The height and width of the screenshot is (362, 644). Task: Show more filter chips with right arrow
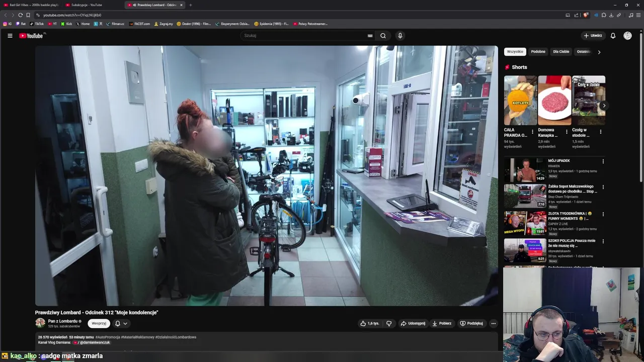point(599,52)
